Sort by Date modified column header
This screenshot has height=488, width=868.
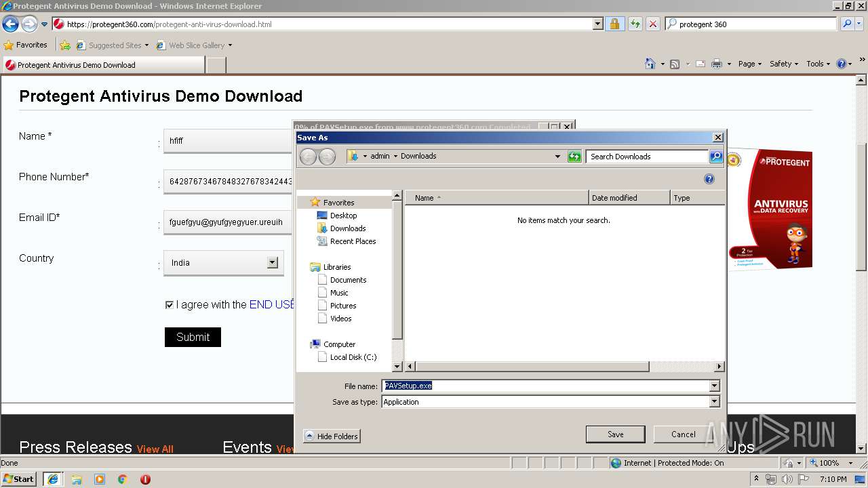(x=629, y=198)
